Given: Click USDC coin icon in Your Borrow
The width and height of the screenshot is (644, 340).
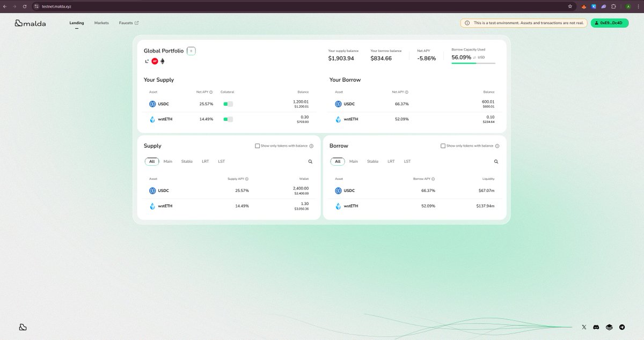Looking at the screenshot, I should click(338, 104).
